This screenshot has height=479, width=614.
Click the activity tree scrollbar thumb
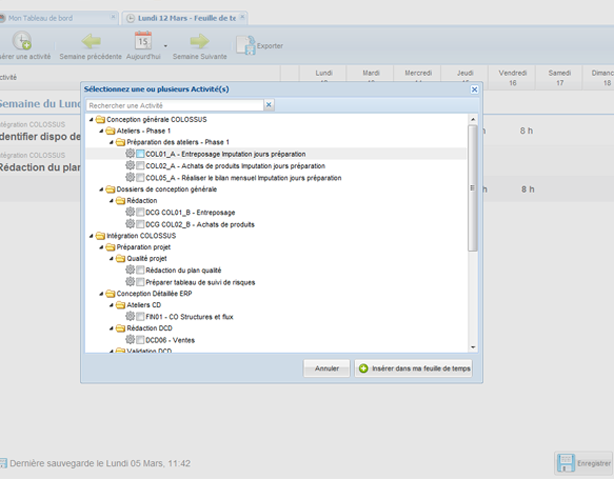[x=473, y=188]
